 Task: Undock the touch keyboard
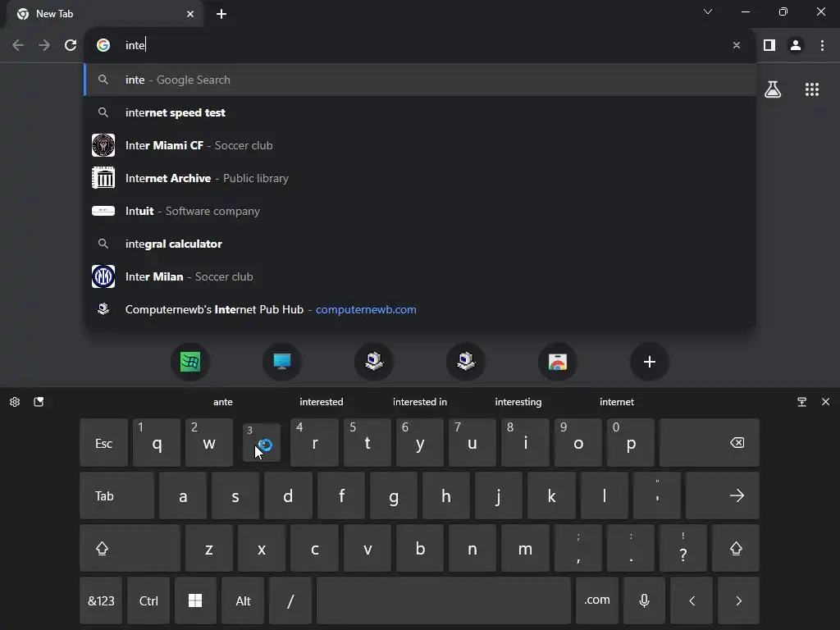click(x=802, y=402)
